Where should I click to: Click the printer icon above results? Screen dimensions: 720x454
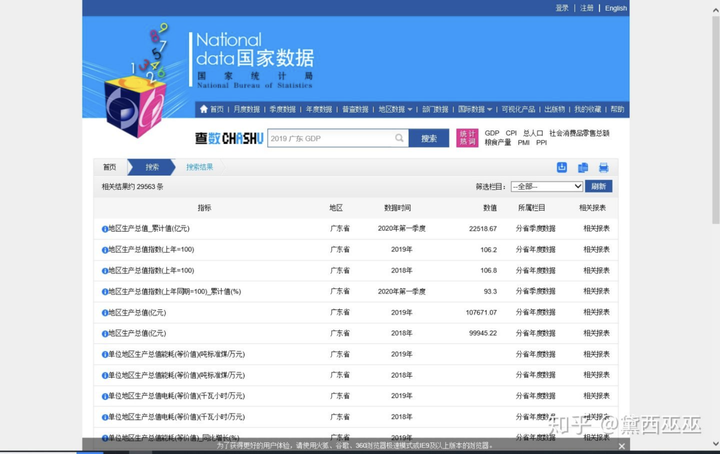click(x=603, y=168)
